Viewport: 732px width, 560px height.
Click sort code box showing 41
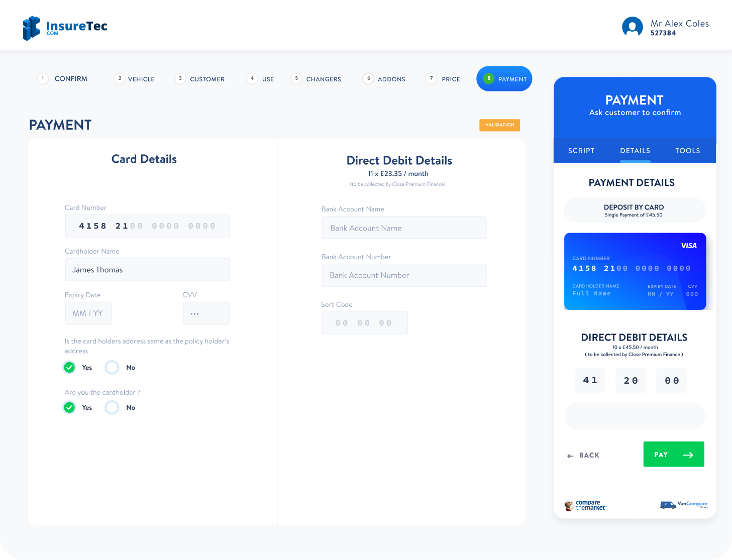tap(590, 380)
